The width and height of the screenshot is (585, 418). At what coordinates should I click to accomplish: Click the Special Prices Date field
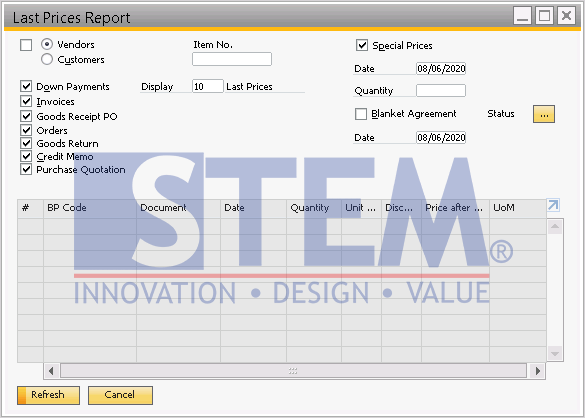(x=441, y=69)
